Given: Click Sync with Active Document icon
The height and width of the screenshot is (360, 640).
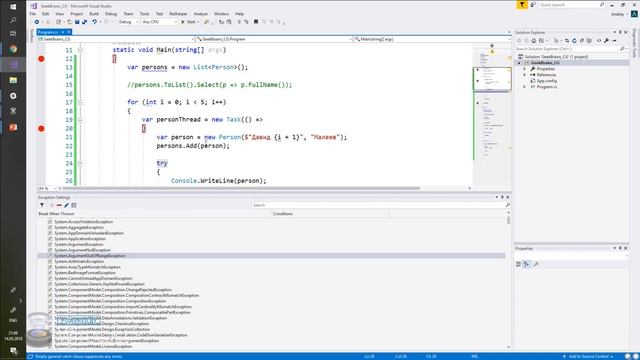Looking at the screenshot, I should pos(567,41).
